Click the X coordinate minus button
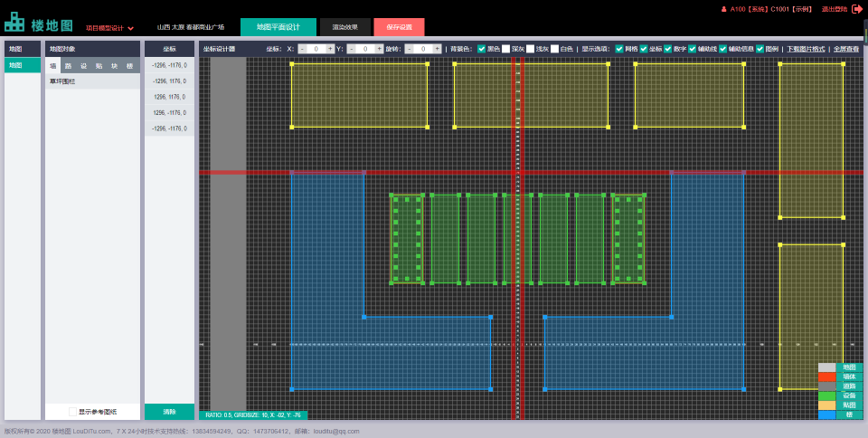The width and height of the screenshot is (868, 438). coord(302,49)
